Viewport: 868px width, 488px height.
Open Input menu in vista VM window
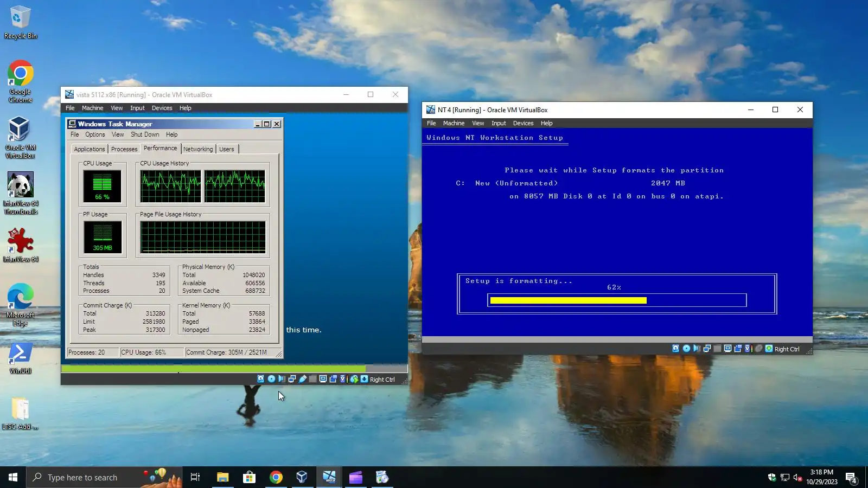(x=137, y=108)
